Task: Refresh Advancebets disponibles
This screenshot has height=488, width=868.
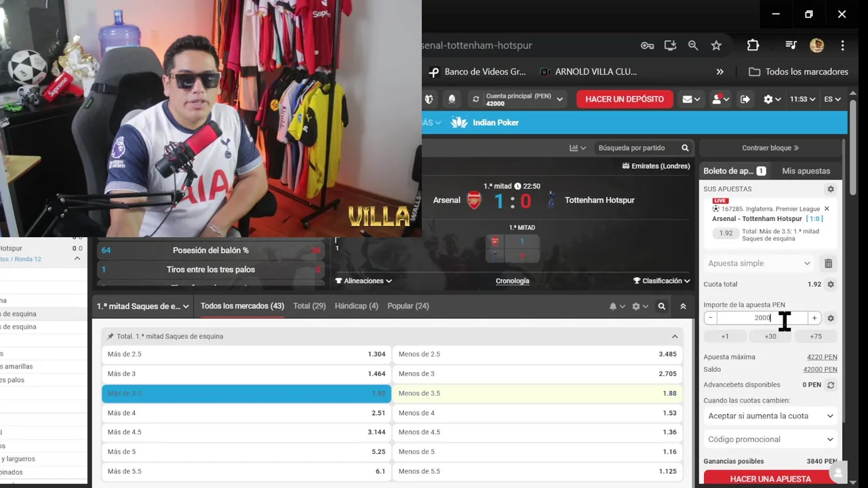Action: pos(831,385)
